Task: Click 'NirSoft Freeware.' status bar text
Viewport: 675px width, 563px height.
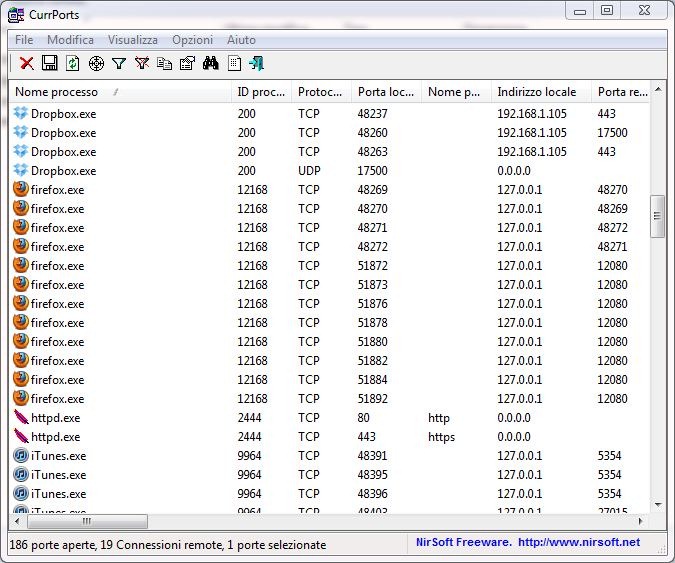Action: (464, 542)
